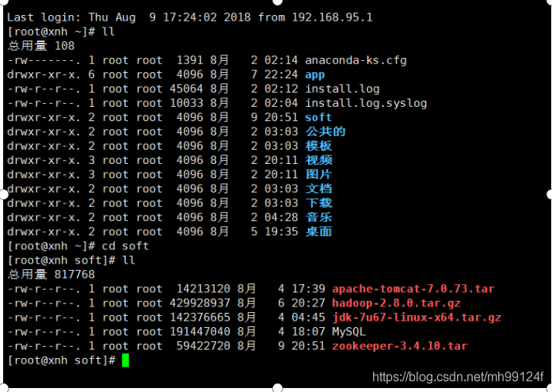Image resolution: width=552 pixels, height=392 pixels.
Task: Select the install.log.syslog file name
Action: tap(366, 104)
